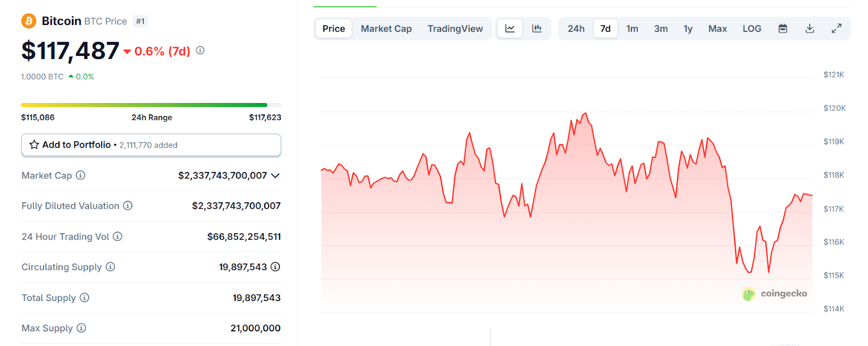
Task: Set chart range to 1m
Action: pos(632,29)
